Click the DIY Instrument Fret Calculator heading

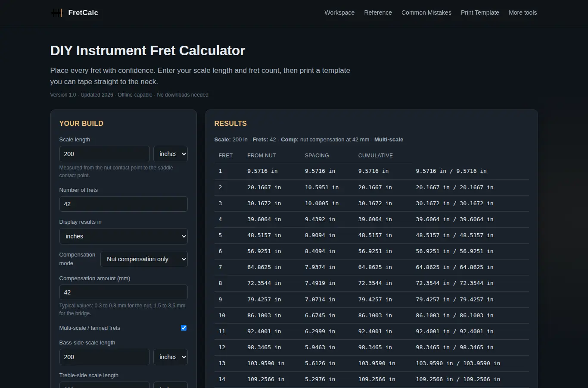pyautogui.click(x=148, y=51)
